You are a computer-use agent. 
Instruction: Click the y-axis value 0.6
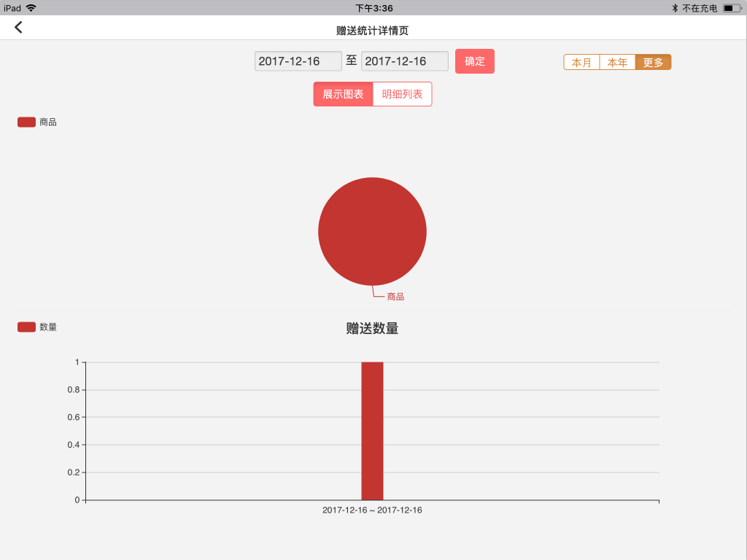tap(74, 417)
